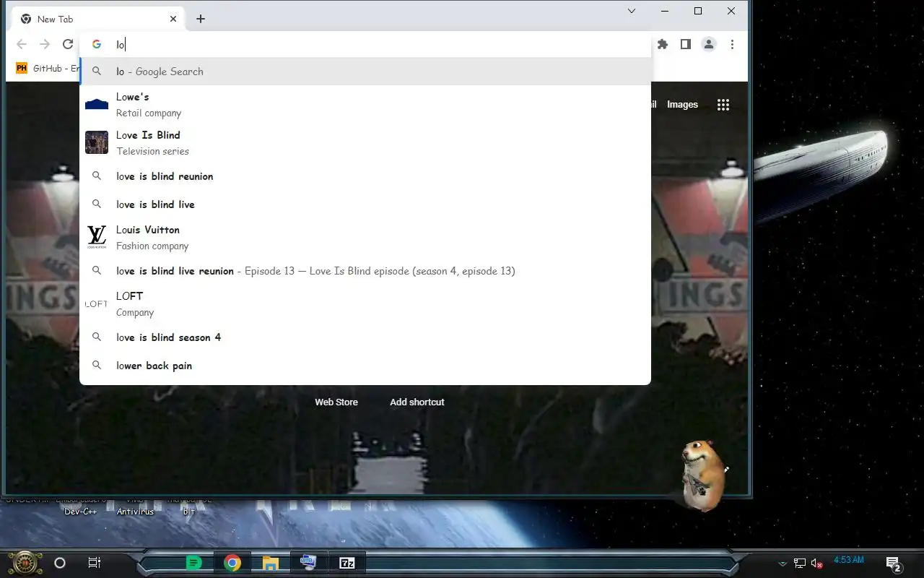Click the Love Is Blind thumbnail
The image size is (924, 578).
(97, 142)
